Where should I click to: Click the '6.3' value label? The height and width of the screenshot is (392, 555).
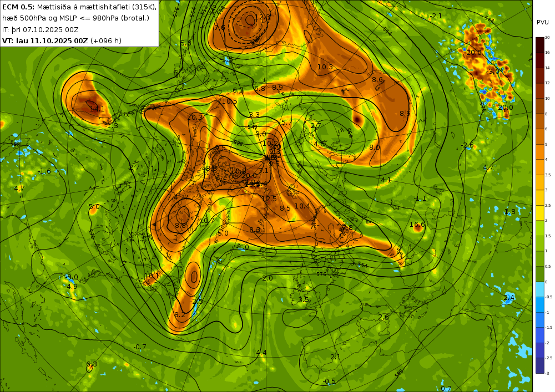point(92,364)
